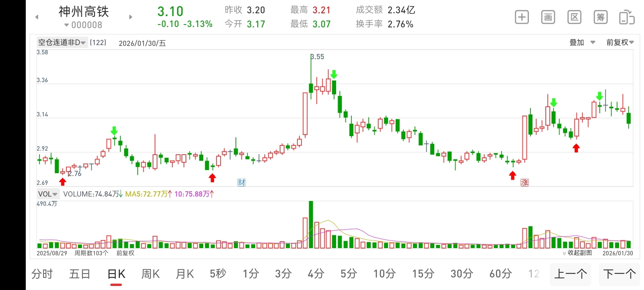644x290 pixels.
Task: Select the 60分 period tab
Action: tap(500, 274)
